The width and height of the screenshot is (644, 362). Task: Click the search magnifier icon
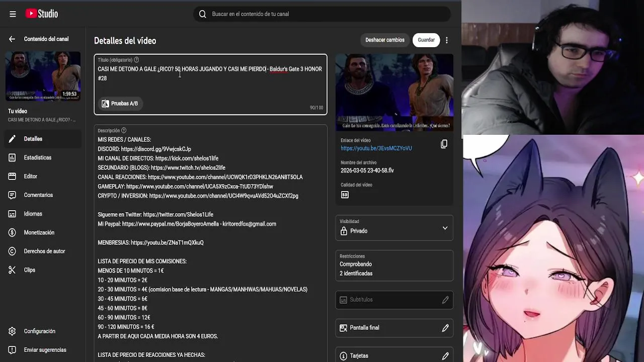pos(203,14)
